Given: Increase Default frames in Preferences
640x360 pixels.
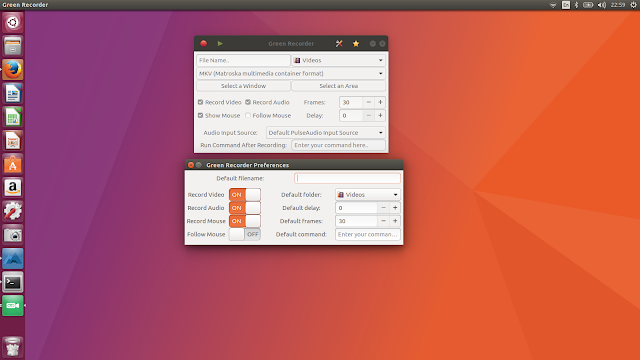Looking at the screenshot, I should 395,221.
